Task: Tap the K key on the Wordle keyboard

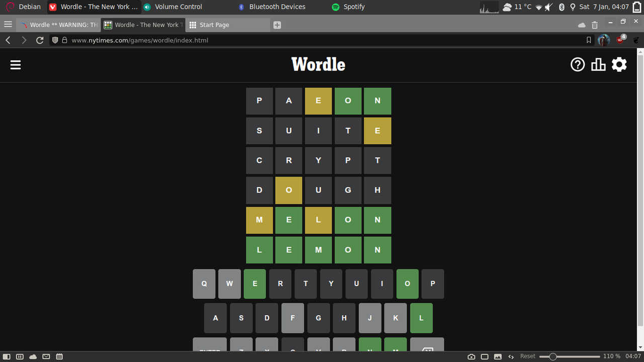Action: point(395,318)
